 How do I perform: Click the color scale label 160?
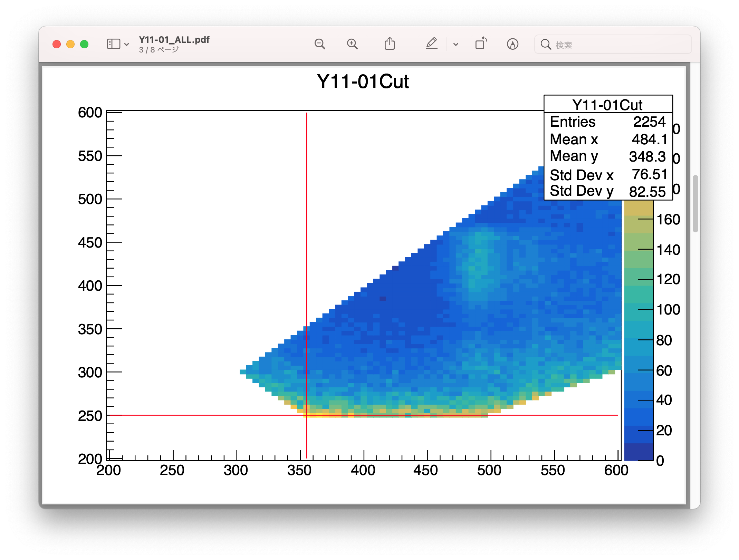(668, 220)
